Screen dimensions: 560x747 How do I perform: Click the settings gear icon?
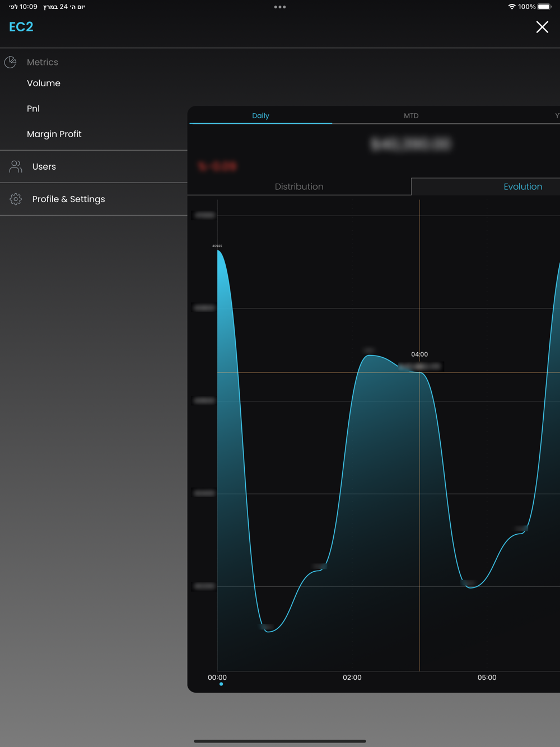click(x=16, y=199)
